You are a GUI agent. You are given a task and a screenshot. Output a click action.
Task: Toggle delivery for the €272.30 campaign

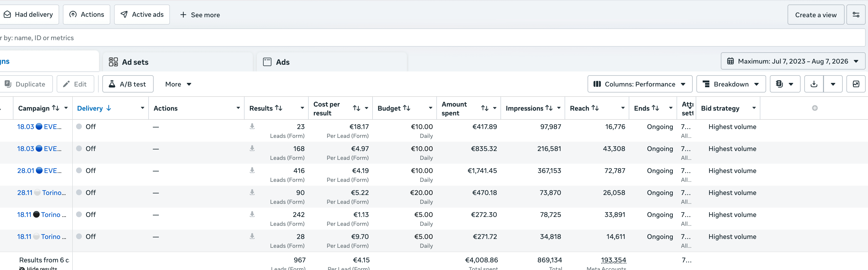[79, 215]
